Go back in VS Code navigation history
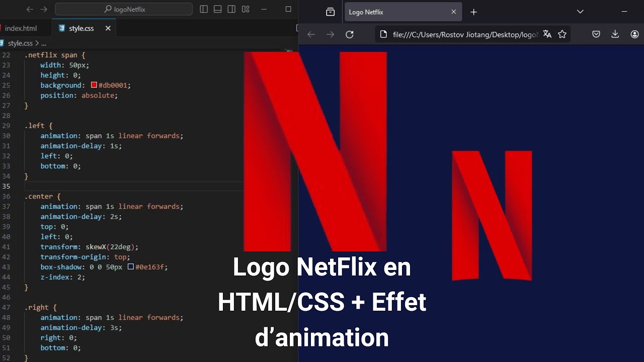 click(x=30, y=9)
